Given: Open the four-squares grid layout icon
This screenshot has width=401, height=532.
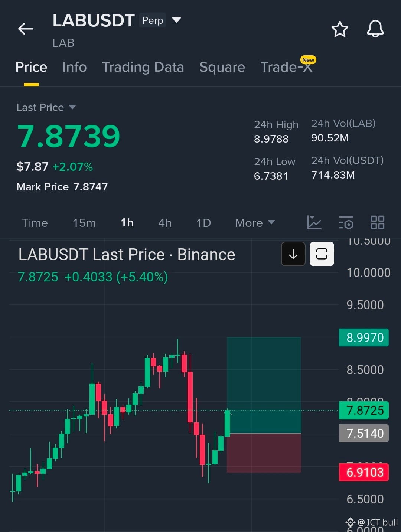Looking at the screenshot, I should tap(378, 222).
